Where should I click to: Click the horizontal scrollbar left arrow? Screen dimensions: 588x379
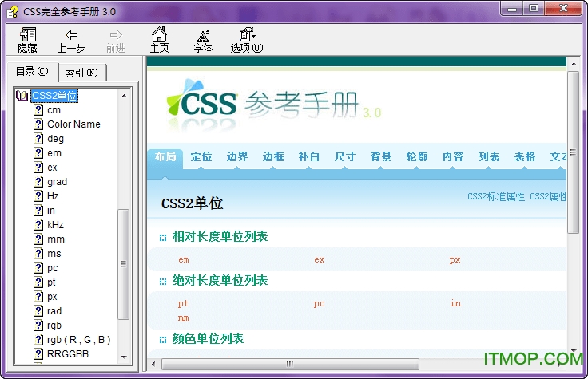click(153, 364)
